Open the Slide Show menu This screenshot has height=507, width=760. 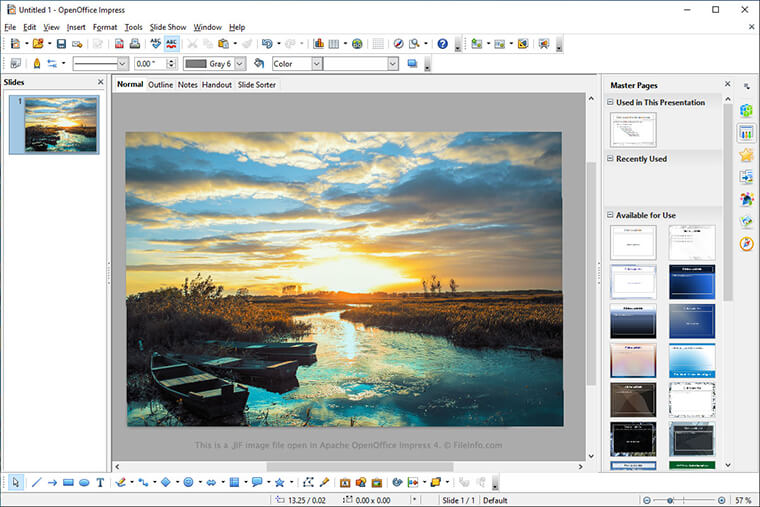pos(167,27)
